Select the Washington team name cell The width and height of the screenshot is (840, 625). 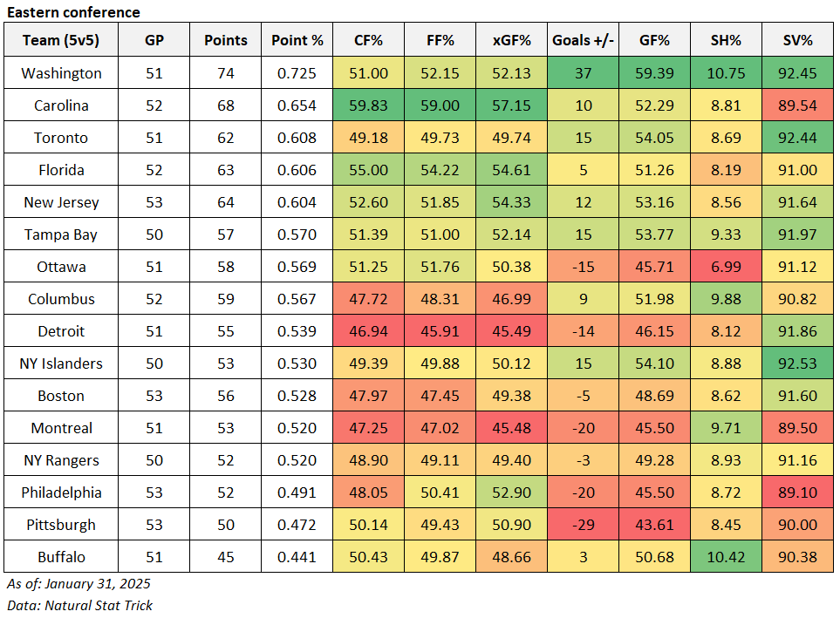tap(61, 73)
